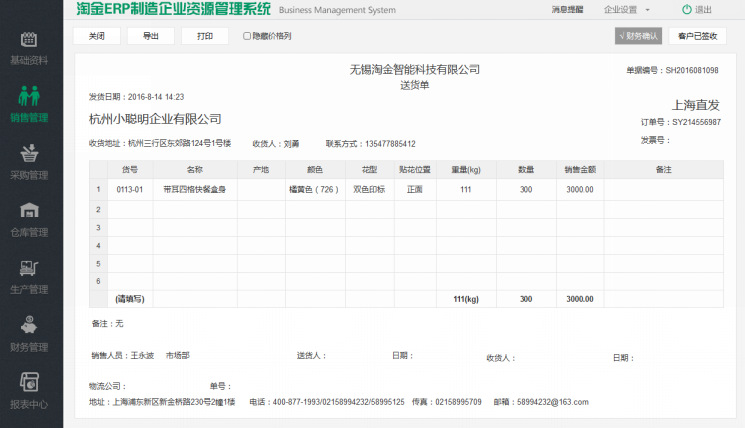Viewport: 745px width, 428px height.
Task: Click the 财务确认 button
Action: tap(638, 36)
